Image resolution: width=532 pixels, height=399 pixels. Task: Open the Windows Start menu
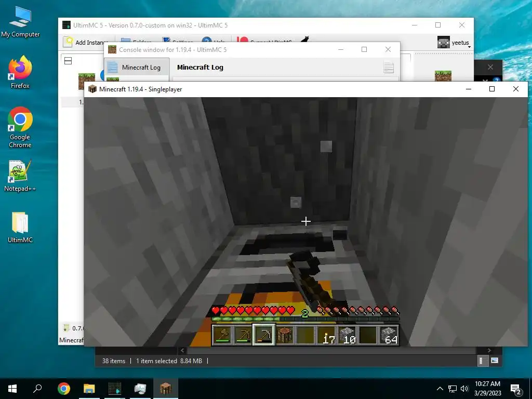[12, 389]
